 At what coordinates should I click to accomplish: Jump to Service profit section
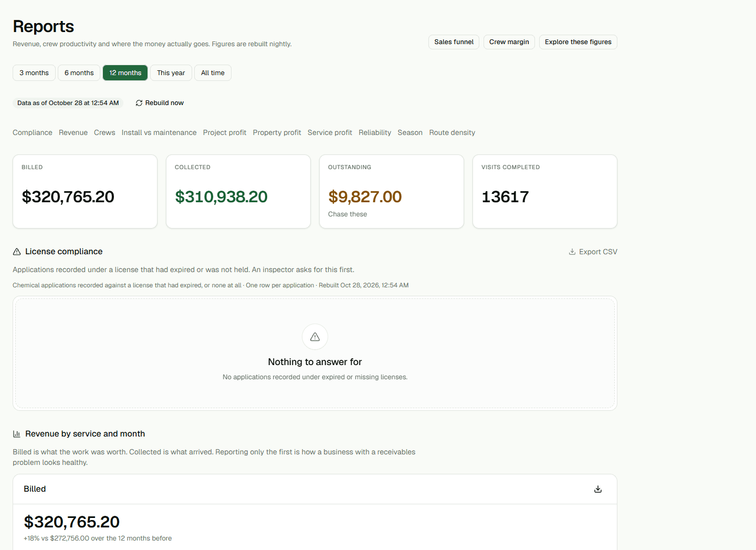pos(330,133)
